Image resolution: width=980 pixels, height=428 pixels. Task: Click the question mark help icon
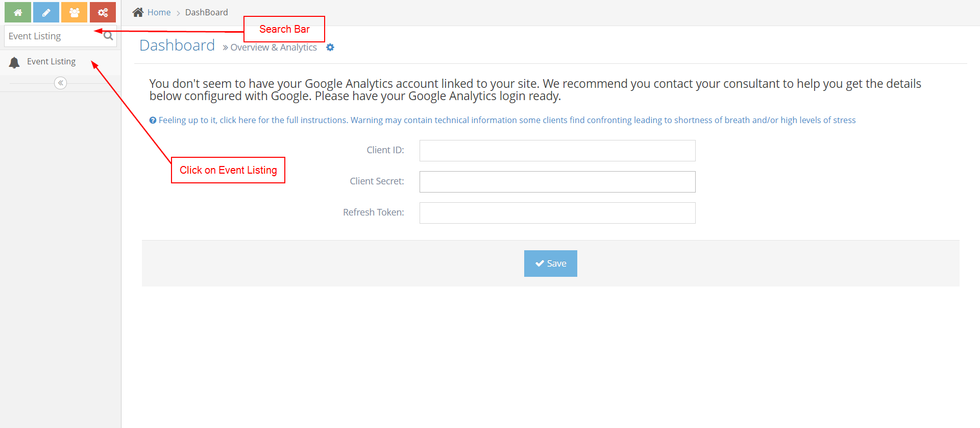tap(153, 121)
